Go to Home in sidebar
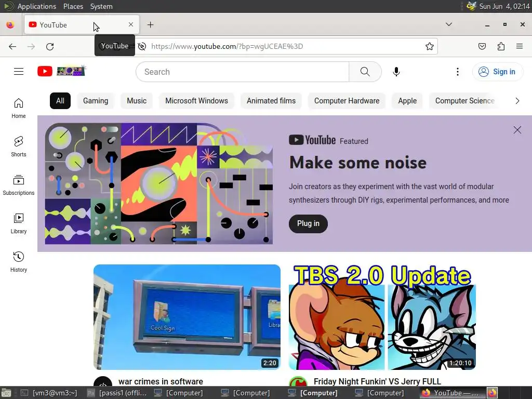This screenshot has height=399, width=532. tap(19, 108)
